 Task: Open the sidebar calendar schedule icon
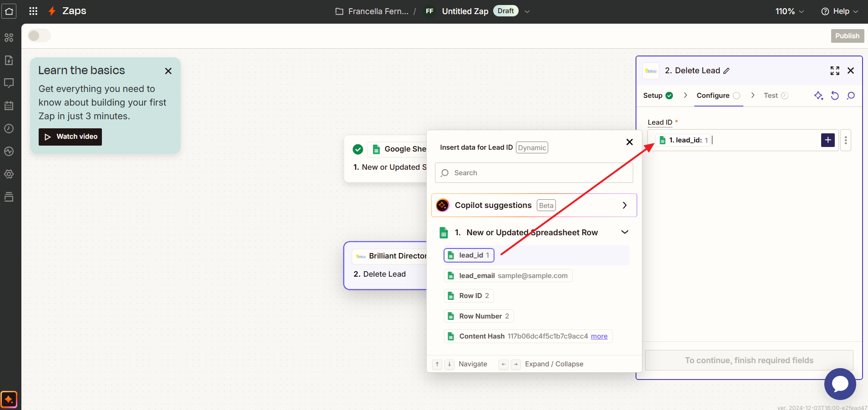pos(9,106)
